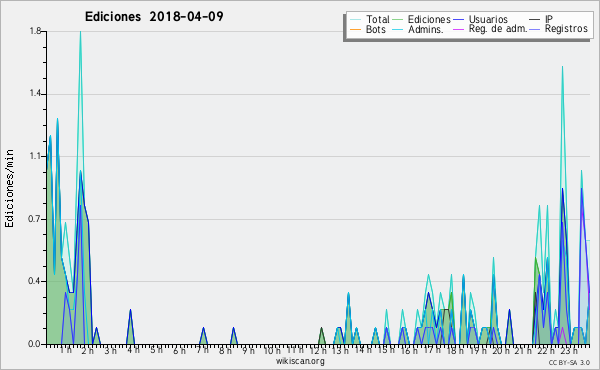600x370 pixels.
Task: Click the '20 h' x-axis tick label
Action: (x=501, y=350)
